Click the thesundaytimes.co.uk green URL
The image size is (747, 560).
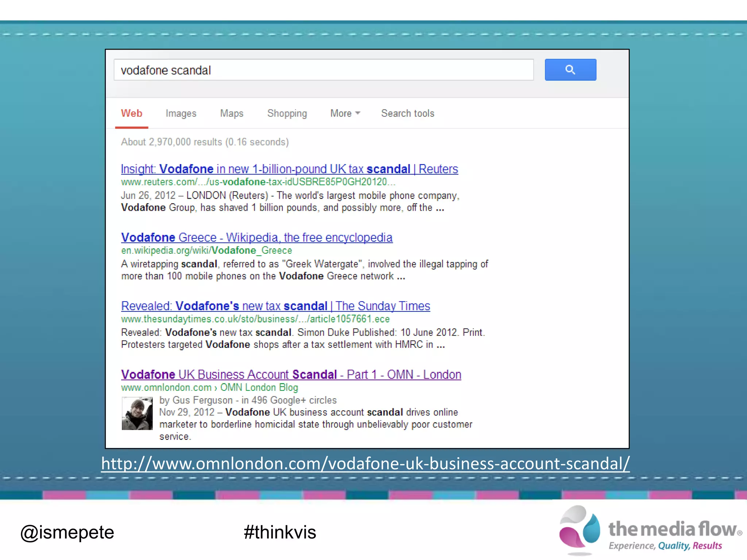pos(255,319)
